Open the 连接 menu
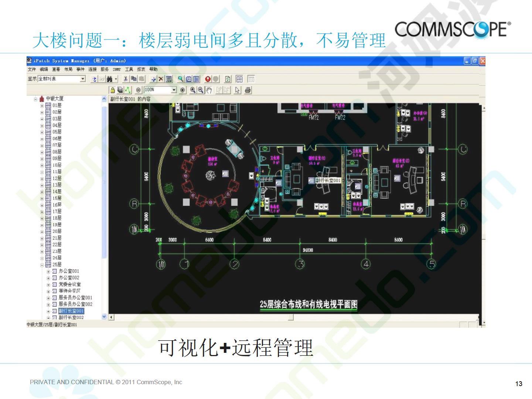 tap(92, 69)
